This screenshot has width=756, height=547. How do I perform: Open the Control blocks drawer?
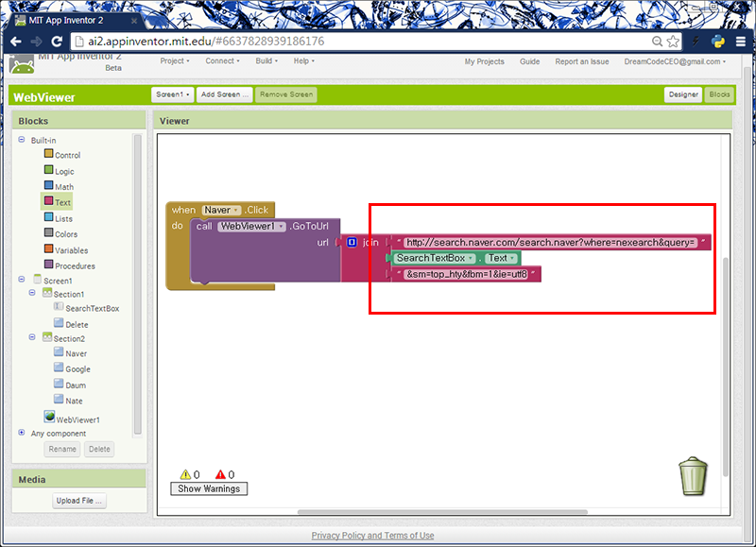(62, 155)
